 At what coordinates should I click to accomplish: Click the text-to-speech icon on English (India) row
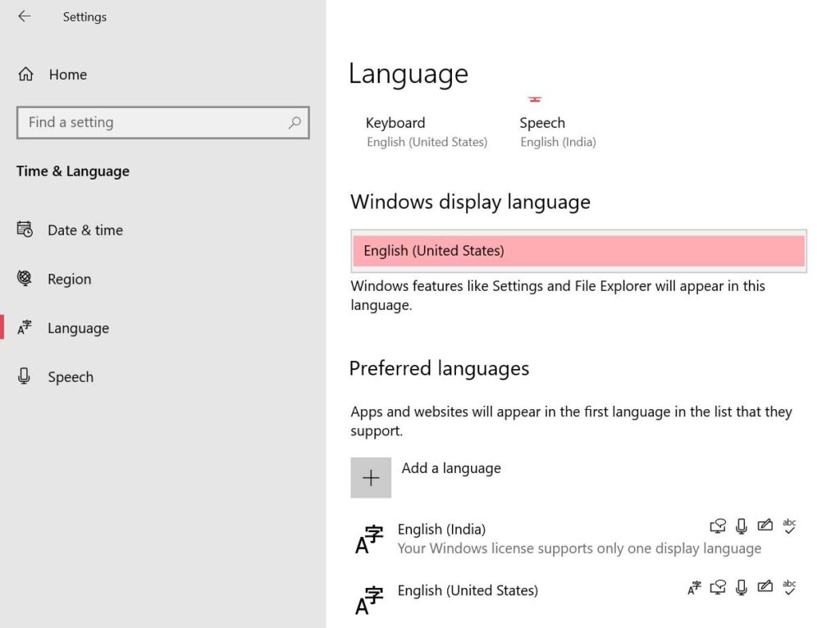(718, 526)
